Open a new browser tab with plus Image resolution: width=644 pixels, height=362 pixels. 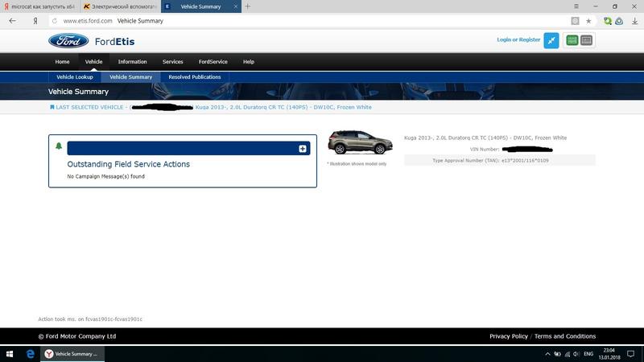pos(248,6)
